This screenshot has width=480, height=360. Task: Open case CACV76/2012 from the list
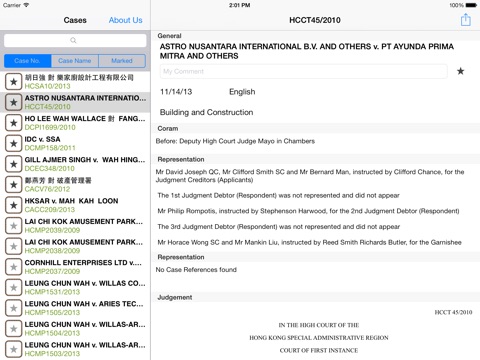[75, 185]
